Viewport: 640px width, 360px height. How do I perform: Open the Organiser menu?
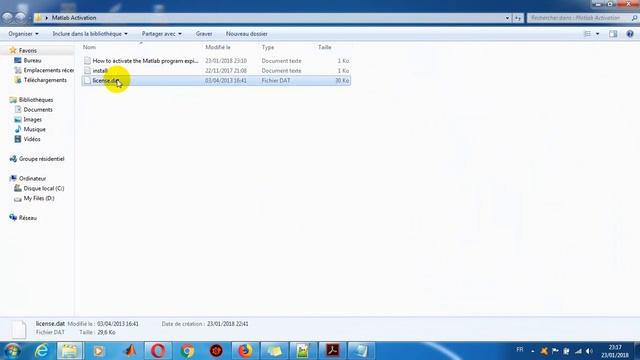point(23,34)
